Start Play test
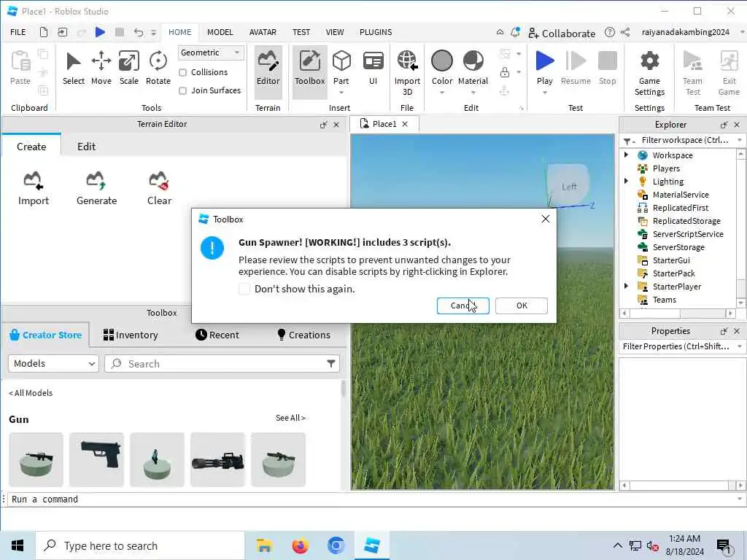 (x=544, y=61)
